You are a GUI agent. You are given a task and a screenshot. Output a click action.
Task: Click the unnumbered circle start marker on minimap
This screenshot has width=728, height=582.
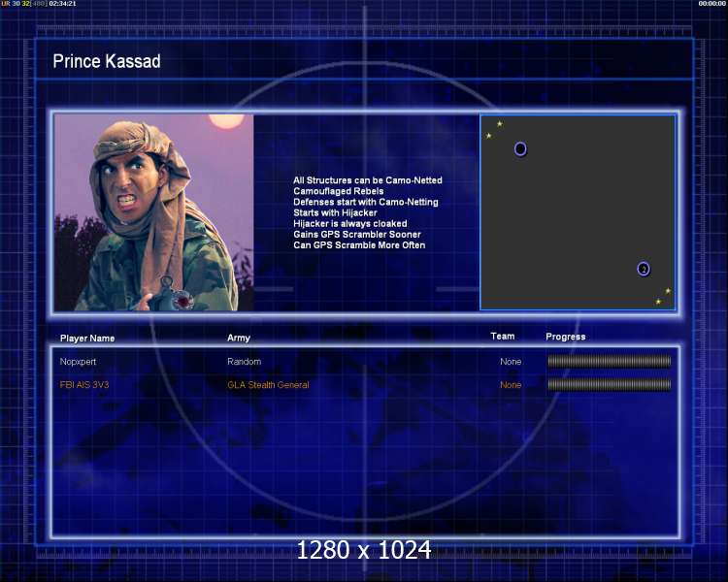click(x=520, y=148)
